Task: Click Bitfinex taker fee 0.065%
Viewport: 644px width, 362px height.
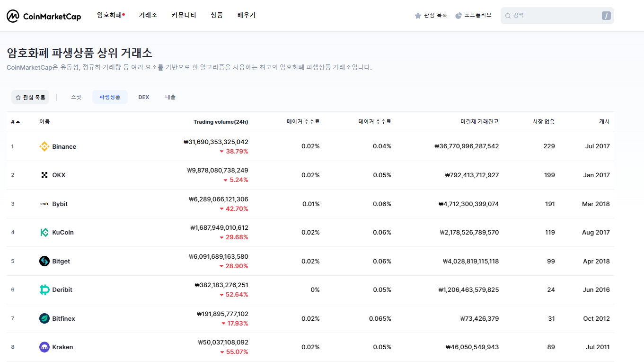Action: click(380, 318)
